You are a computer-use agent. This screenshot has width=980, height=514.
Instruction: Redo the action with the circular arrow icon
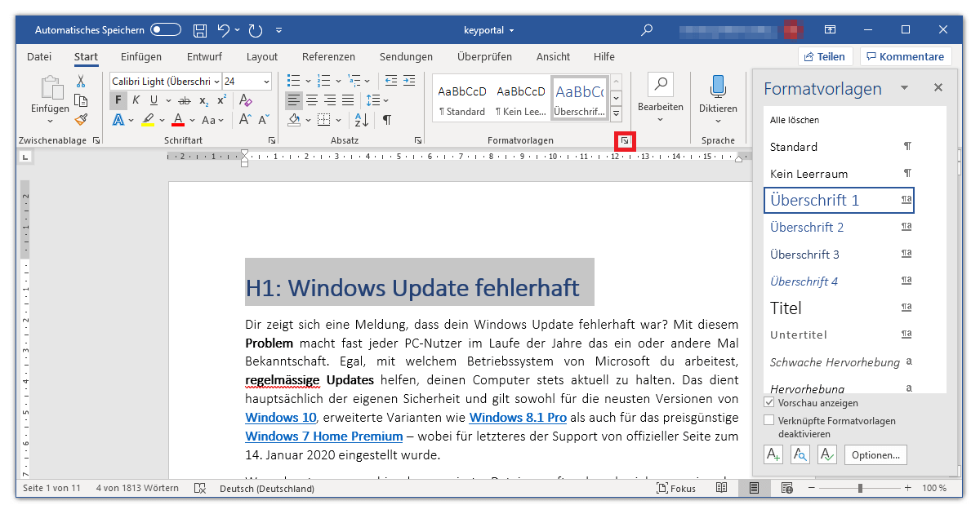(x=256, y=30)
